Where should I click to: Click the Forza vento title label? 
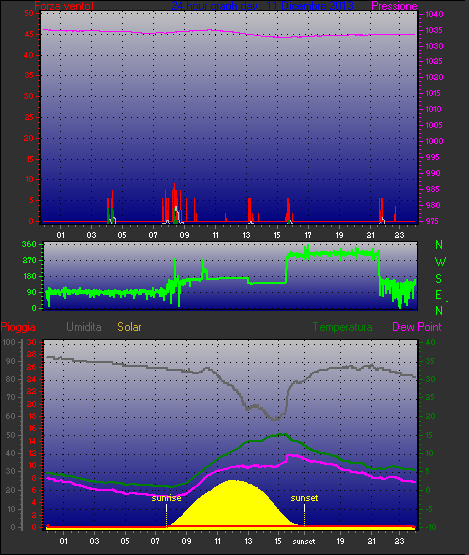[64, 6]
